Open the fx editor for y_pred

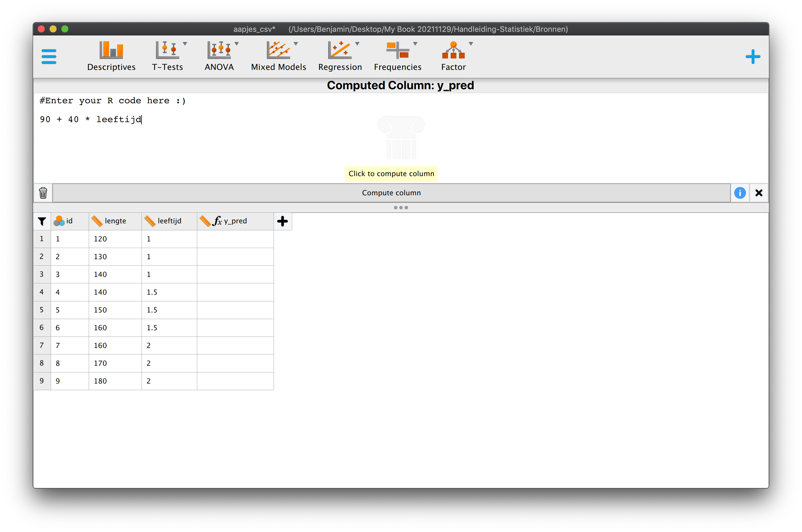[x=217, y=221]
